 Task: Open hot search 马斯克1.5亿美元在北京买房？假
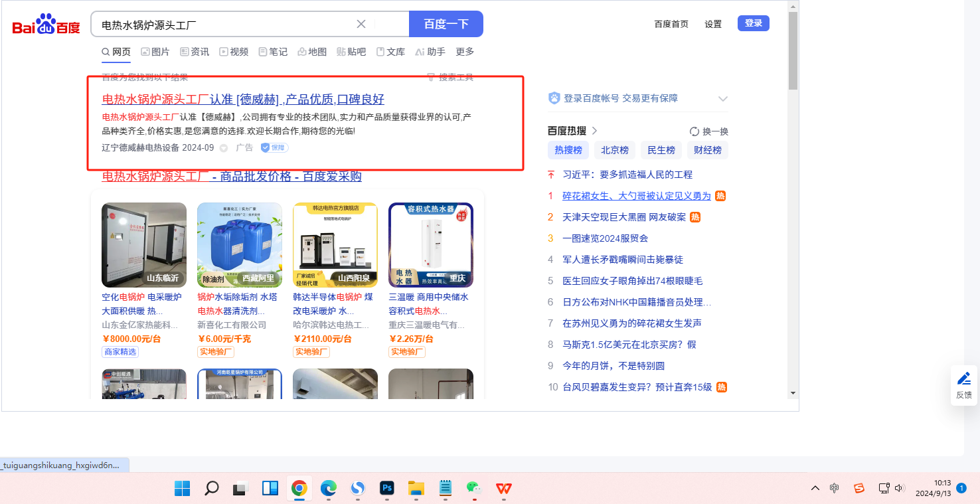point(629,345)
